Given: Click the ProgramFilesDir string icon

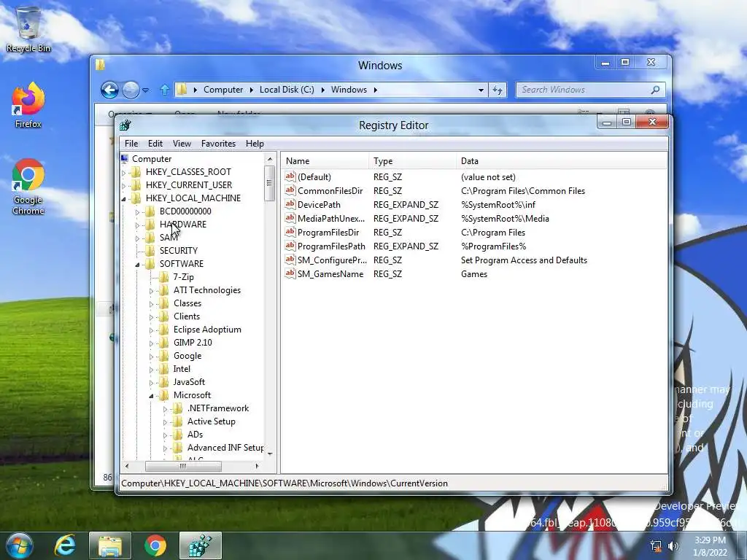Looking at the screenshot, I should point(290,232).
